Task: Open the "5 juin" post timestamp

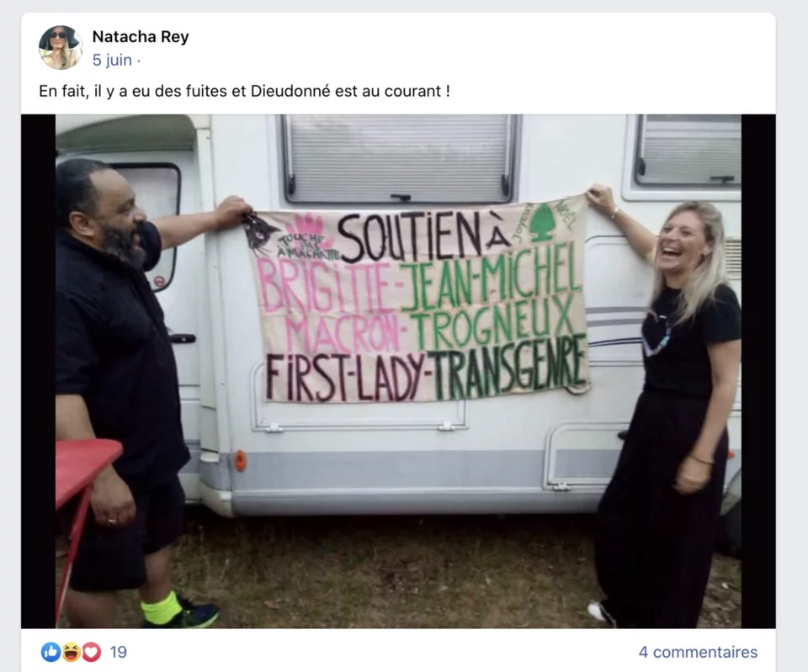Action: [x=112, y=61]
